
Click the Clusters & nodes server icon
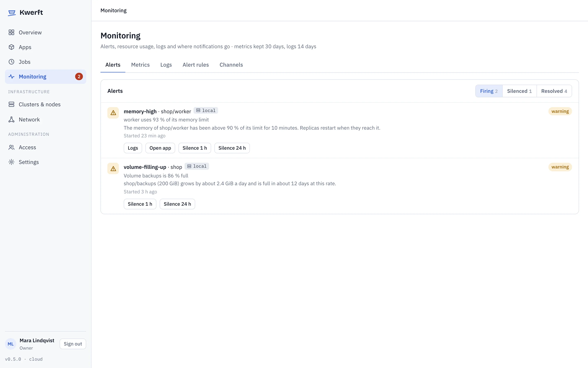point(11,104)
